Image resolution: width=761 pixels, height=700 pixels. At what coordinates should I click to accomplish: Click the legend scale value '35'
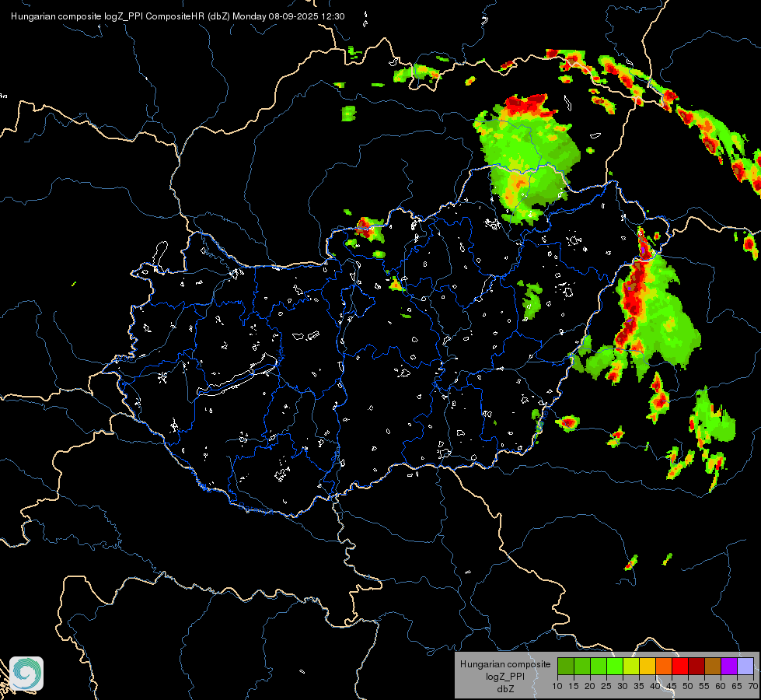click(639, 686)
